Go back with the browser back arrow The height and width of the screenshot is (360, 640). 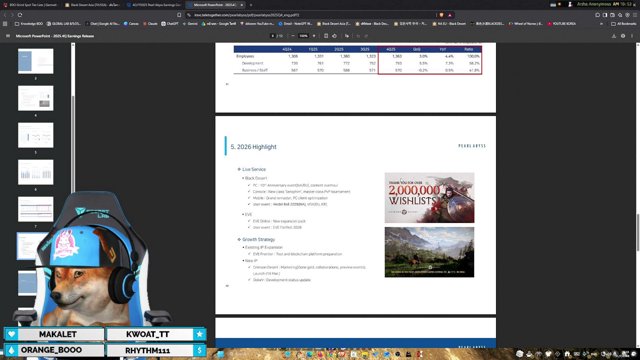[x=5, y=15]
